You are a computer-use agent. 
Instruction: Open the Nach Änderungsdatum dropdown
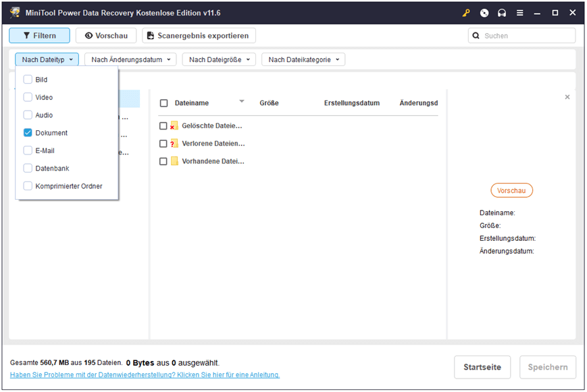click(x=130, y=59)
